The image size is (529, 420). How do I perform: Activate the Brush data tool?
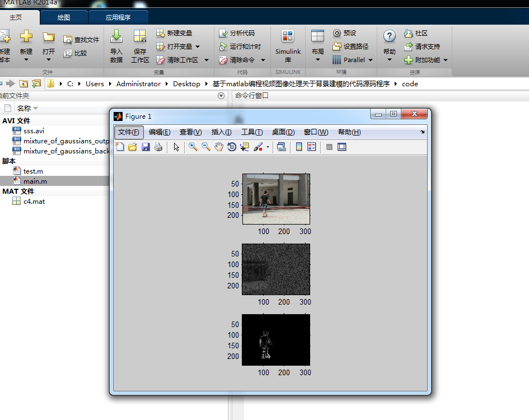click(258, 147)
